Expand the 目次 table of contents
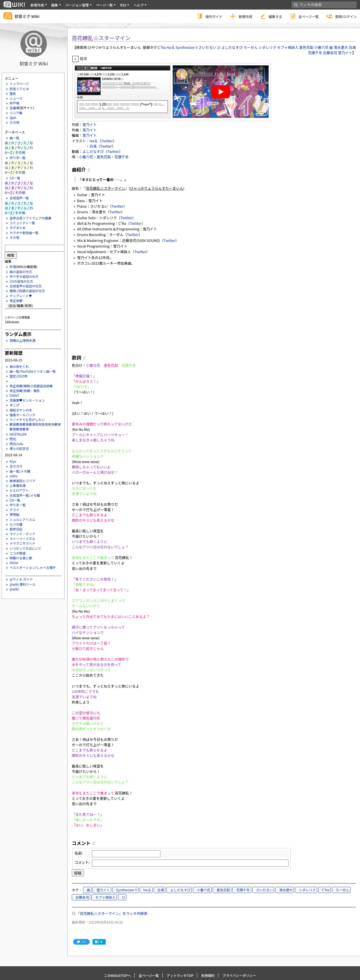The height and width of the screenshot is (980, 360). pos(75,59)
